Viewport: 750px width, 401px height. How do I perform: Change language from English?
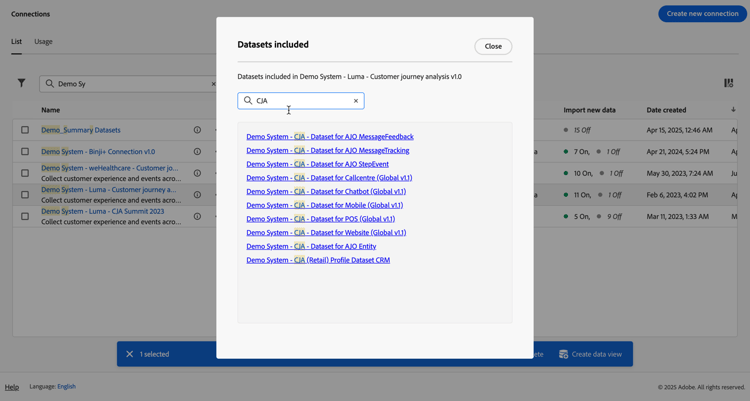pyautogui.click(x=66, y=387)
